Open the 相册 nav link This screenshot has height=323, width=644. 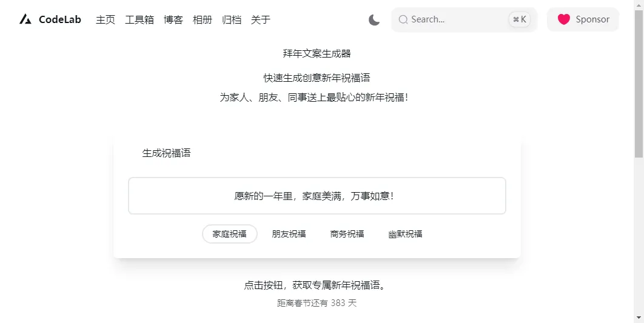[x=203, y=19]
